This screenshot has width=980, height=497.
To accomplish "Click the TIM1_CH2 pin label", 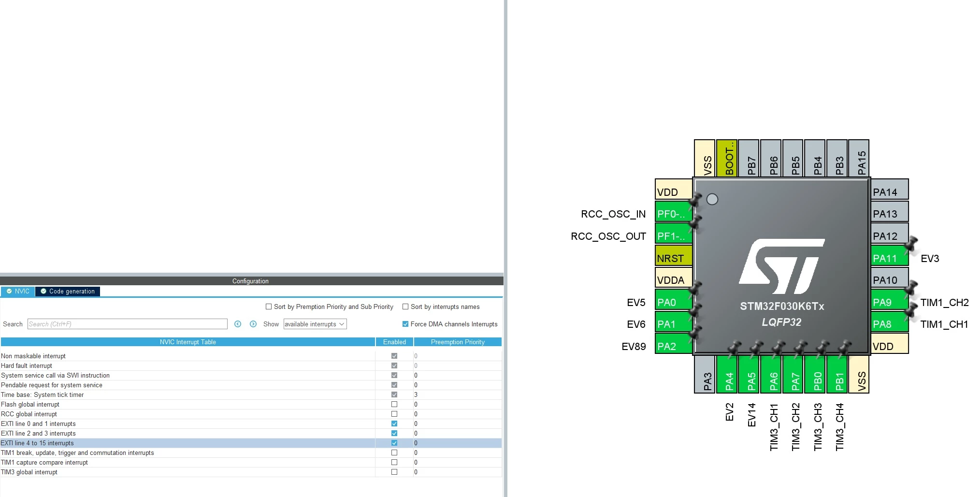I will (x=944, y=303).
